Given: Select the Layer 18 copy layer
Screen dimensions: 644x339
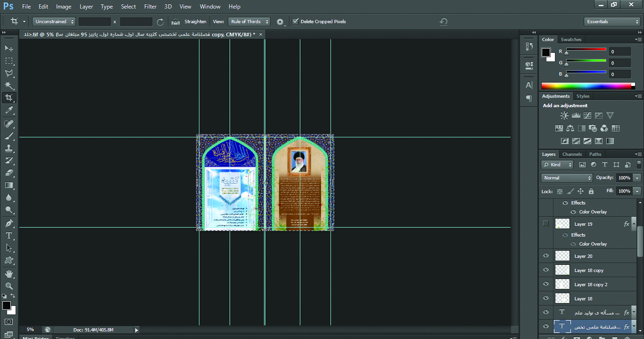Looking at the screenshot, I should [589, 271].
